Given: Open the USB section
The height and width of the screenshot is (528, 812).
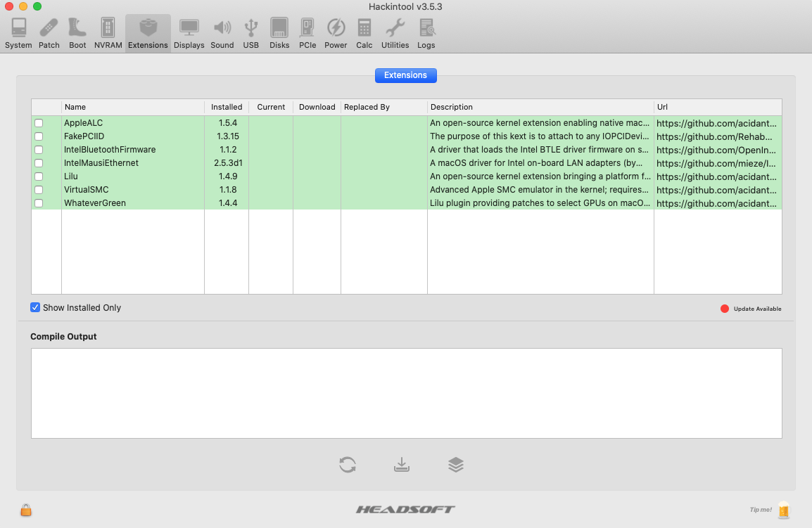Looking at the screenshot, I should point(251,34).
